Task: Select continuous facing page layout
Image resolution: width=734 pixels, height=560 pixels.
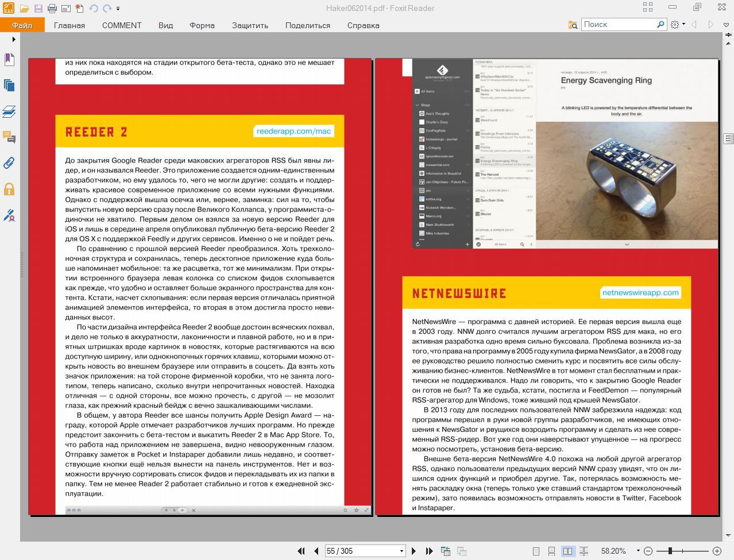Action: tap(584, 551)
